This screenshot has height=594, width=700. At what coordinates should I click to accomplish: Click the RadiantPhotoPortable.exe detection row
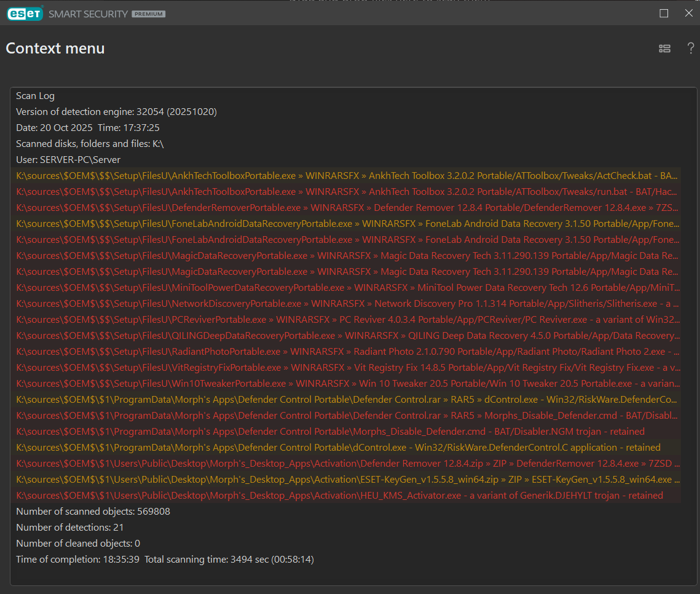pos(348,352)
